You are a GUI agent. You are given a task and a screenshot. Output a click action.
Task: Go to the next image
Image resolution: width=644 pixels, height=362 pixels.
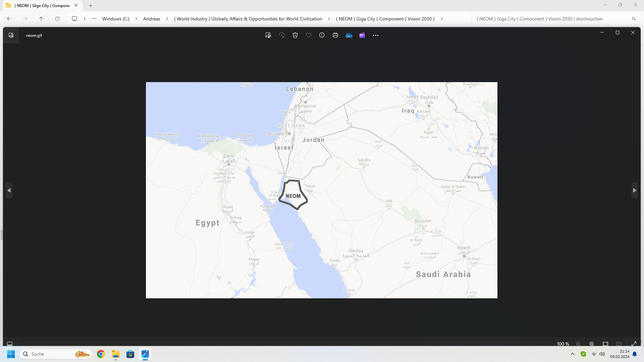[635, 190]
